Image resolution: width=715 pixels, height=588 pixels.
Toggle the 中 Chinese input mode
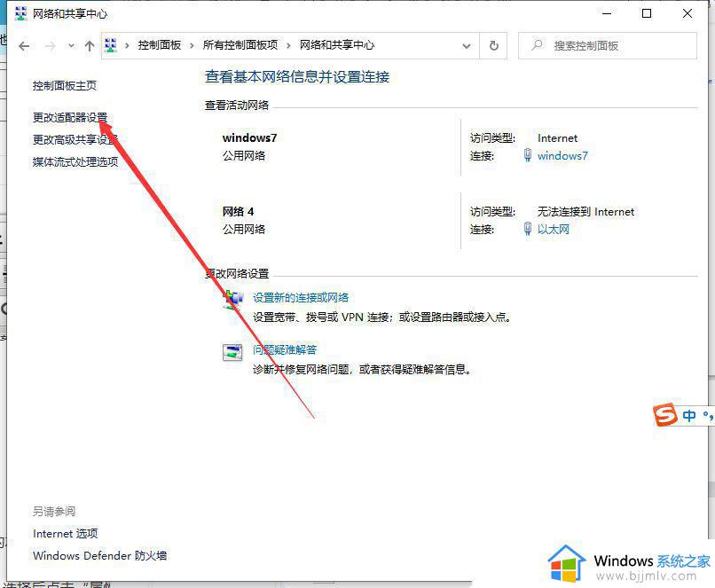coord(689,415)
